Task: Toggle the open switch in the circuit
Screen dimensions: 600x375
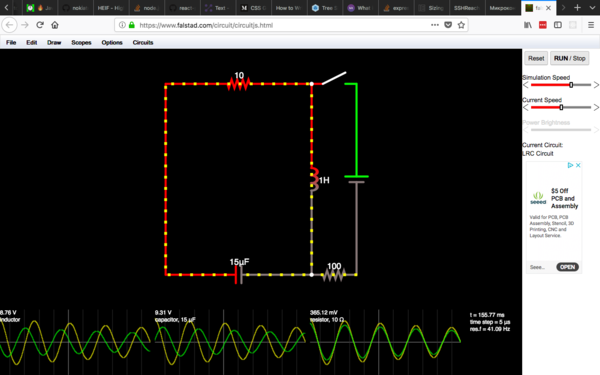Action: [x=334, y=78]
